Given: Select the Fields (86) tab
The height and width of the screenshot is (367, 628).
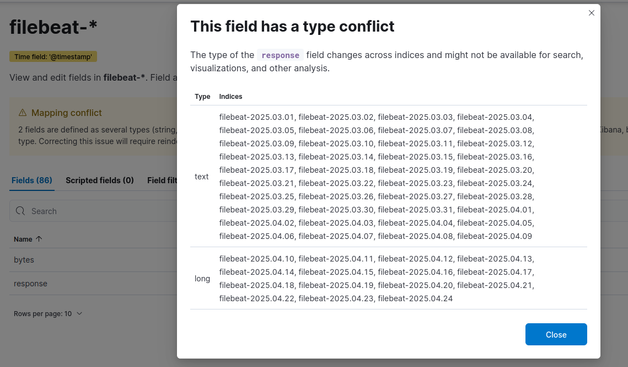Looking at the screenshot, I should click(x=32, y=180).
